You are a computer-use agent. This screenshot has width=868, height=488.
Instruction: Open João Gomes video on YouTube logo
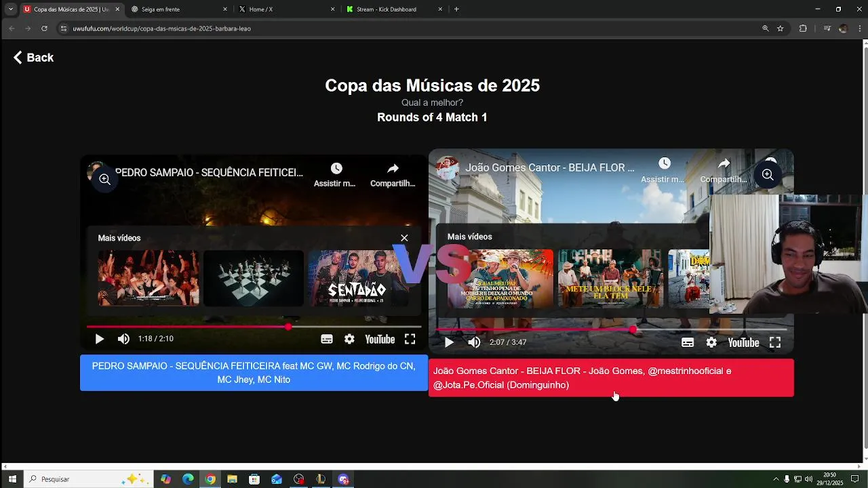click(743, 342)
